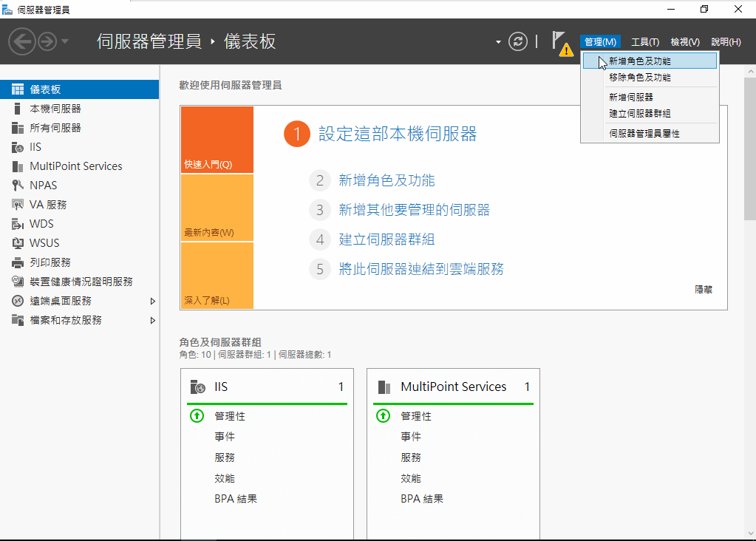The image size is (756, 541).
Task: Open the notifications flag icon
Action: tap(560, 42)
